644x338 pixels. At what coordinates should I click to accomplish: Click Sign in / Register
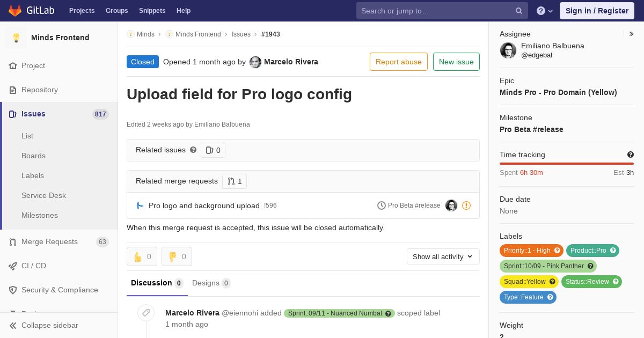click(x=597, y=11)
